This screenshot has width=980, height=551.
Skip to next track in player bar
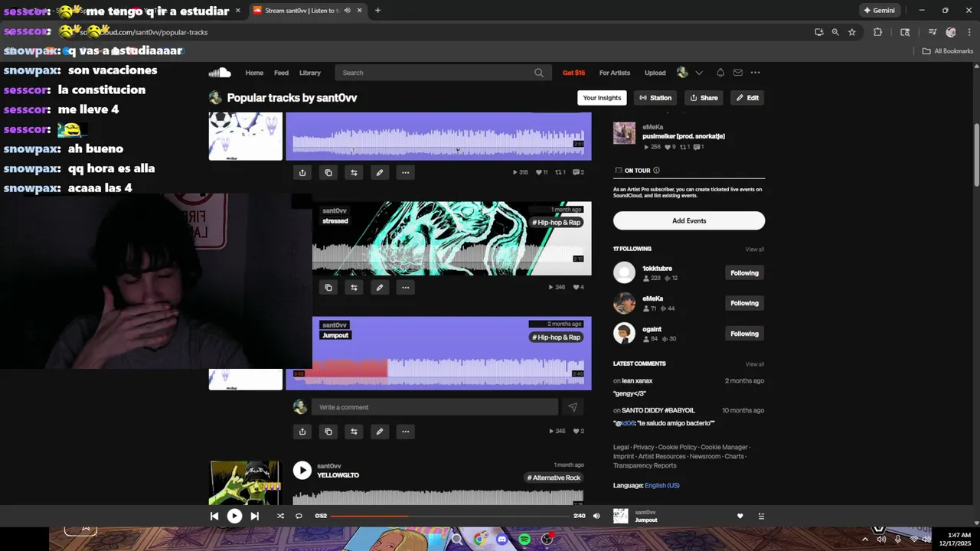tap(255, 516)
